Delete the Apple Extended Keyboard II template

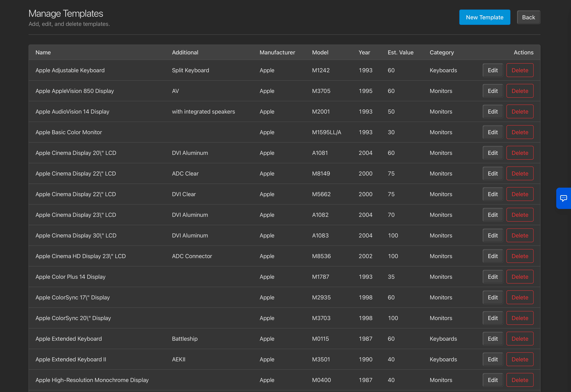520,359
